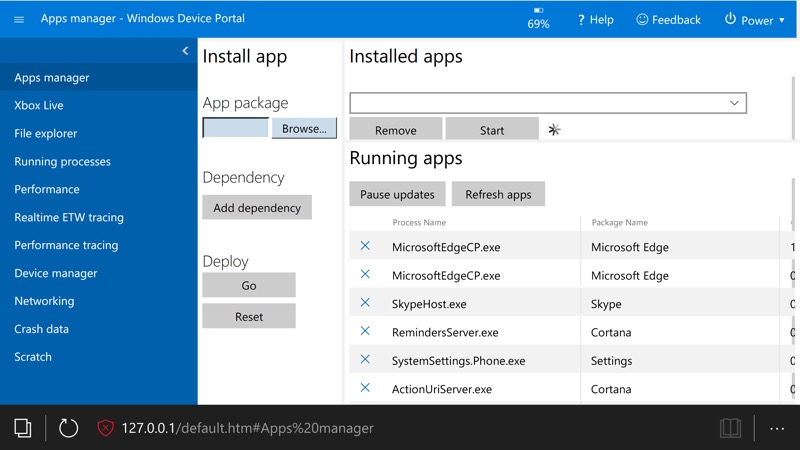Open Device manager page
This screenshot has height=450, width=800.
(56, 273)
